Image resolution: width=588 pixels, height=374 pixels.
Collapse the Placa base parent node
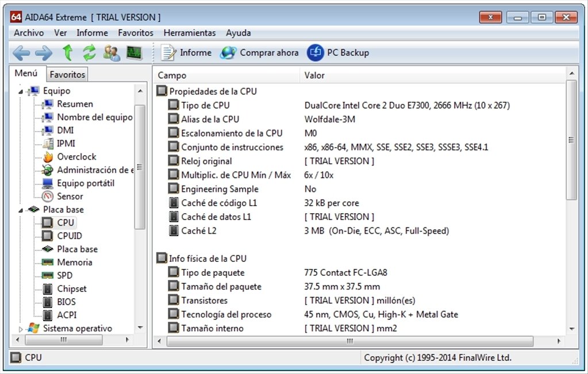pos(21,210)
